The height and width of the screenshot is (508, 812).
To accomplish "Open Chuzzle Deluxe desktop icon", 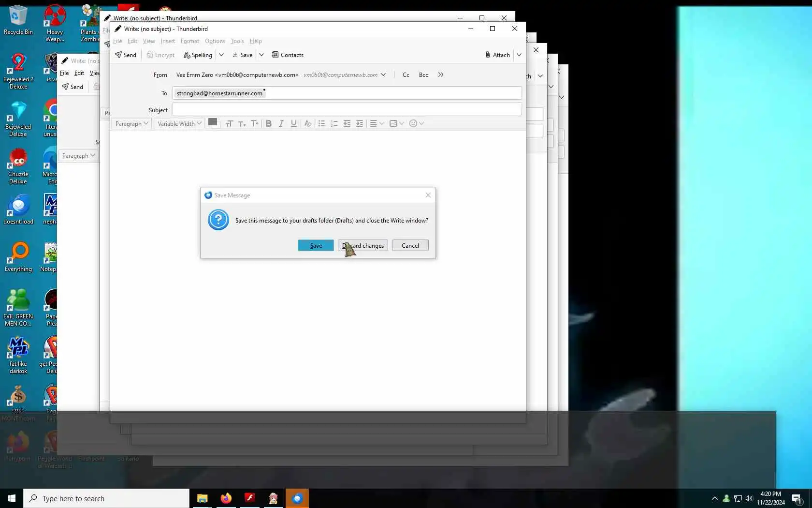I will pos(18,166).
